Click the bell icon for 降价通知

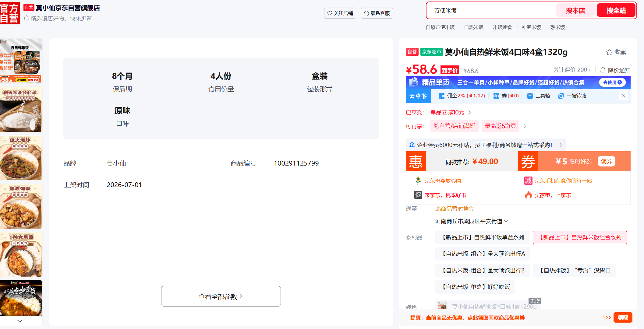tap(603, 70)
